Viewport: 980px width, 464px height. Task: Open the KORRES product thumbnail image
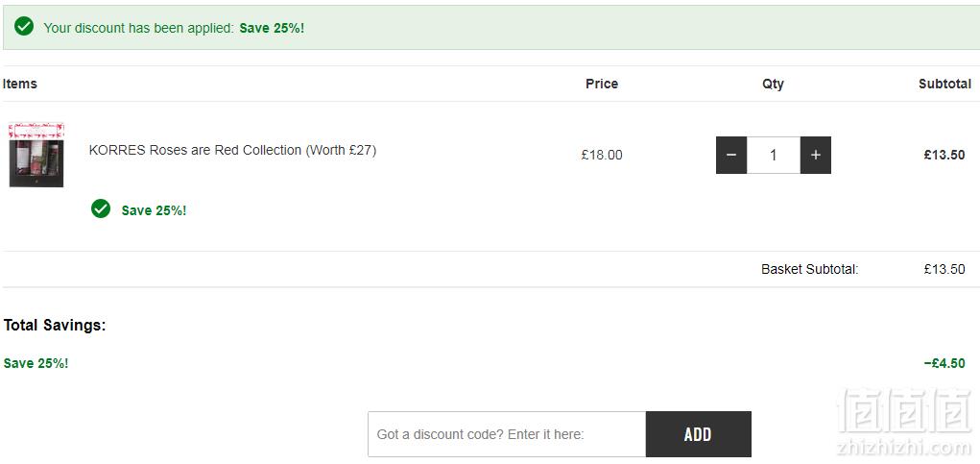[36, 155]
